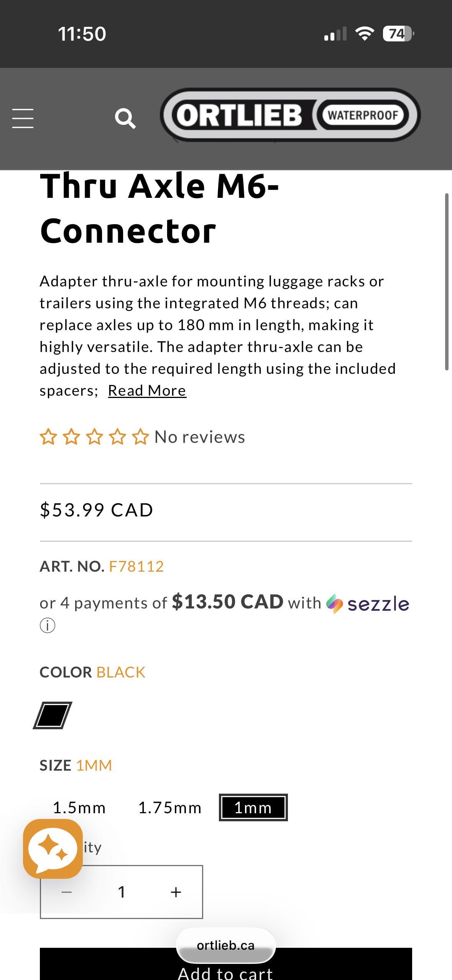Open the hamburger navigation menu
Screen dimensions: 452x980
(x=23, y=118)
